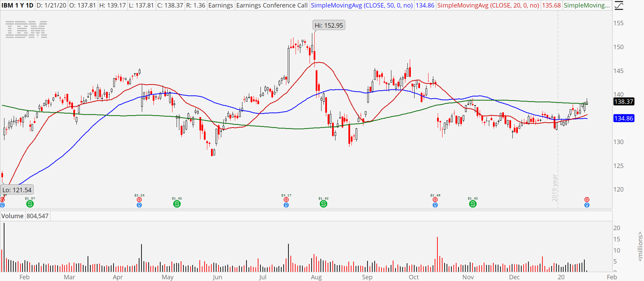Viewport: 644px width, 281px height.
Task: Open the chart style icon in the header
Action: 619,6
